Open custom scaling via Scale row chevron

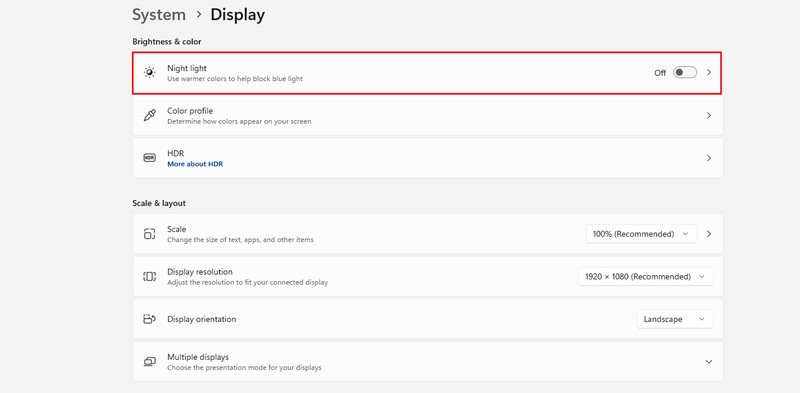pos(709,234)
